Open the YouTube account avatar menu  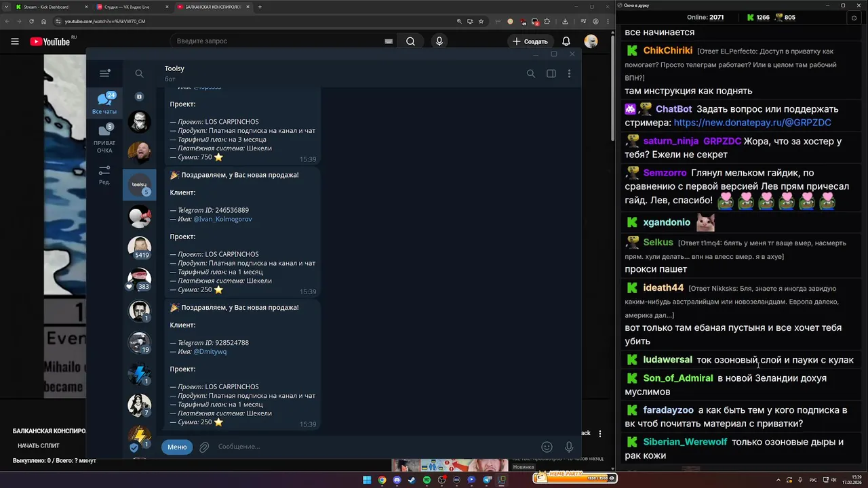tap(591, 41)
